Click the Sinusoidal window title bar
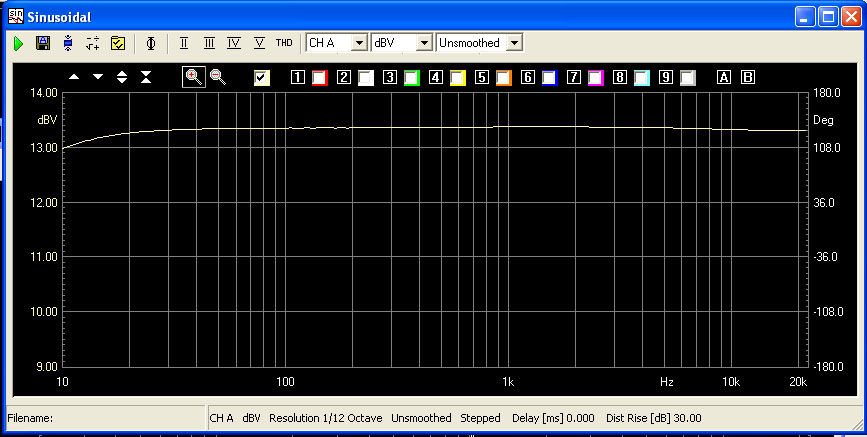Screen dimensions: 867x437 pos(400,15)
